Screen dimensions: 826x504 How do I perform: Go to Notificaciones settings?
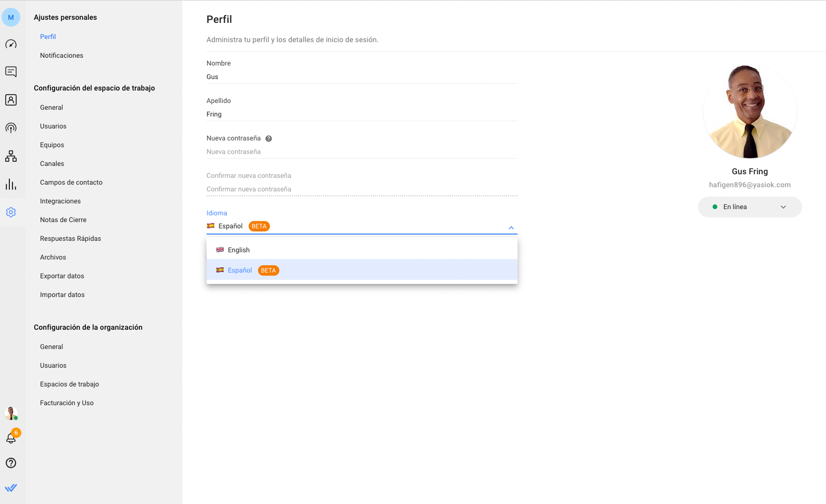tap(61, 56)
